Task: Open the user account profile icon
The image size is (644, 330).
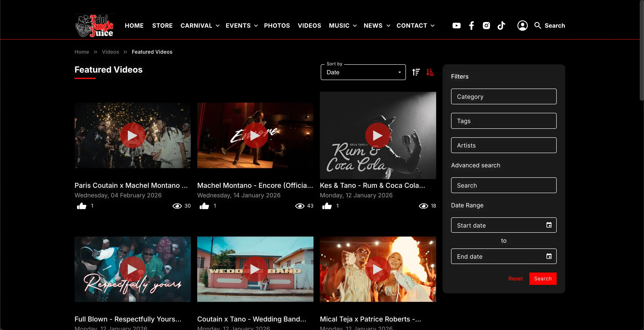Action: 522,26
